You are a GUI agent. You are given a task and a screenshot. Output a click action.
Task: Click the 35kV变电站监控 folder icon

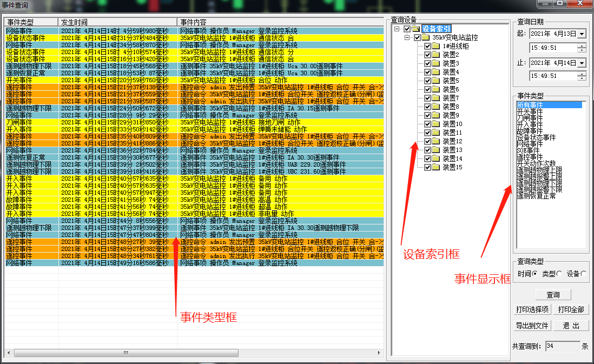(x=425, y=38)
